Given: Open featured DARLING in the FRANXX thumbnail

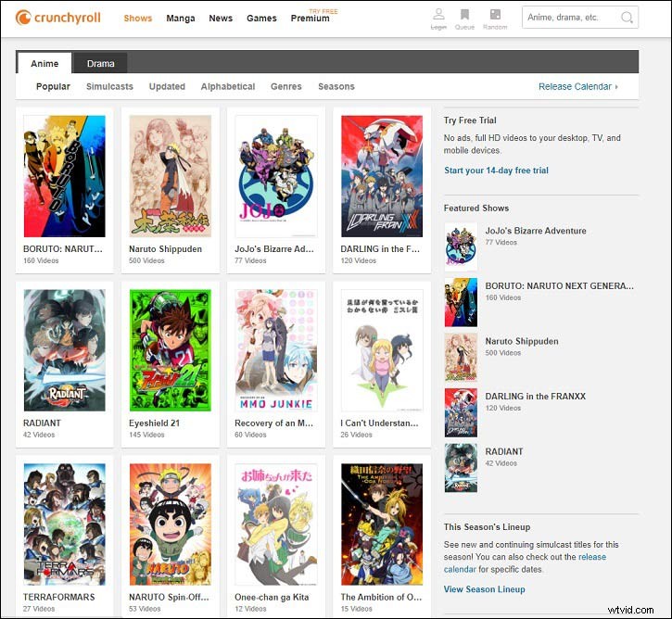Looking at the screenshot, I should [x=461, y=412].
